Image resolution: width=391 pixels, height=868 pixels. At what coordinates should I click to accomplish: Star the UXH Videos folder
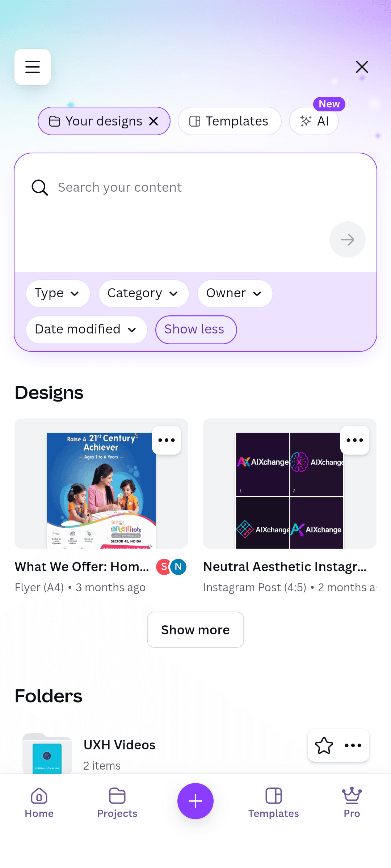324,745
